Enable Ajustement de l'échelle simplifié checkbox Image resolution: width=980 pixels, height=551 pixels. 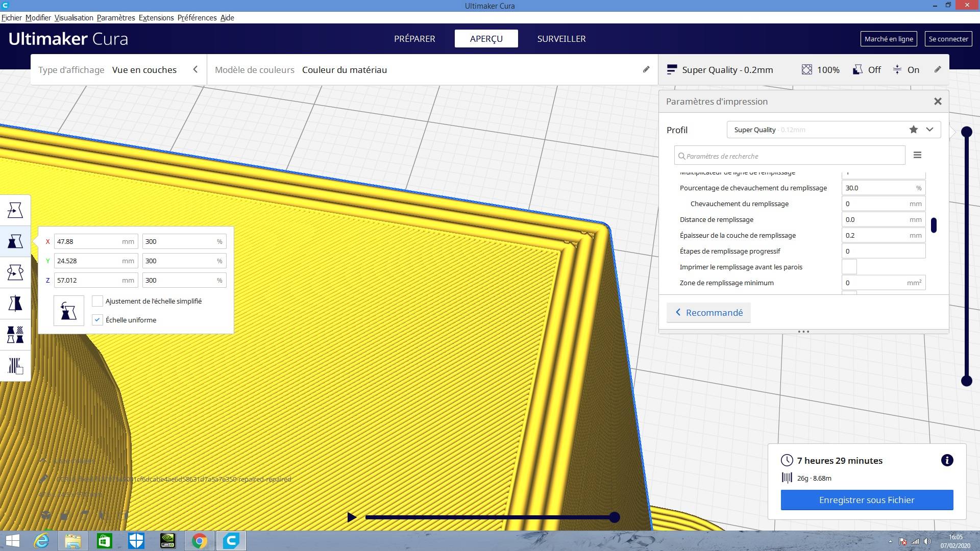click(97, 301)
